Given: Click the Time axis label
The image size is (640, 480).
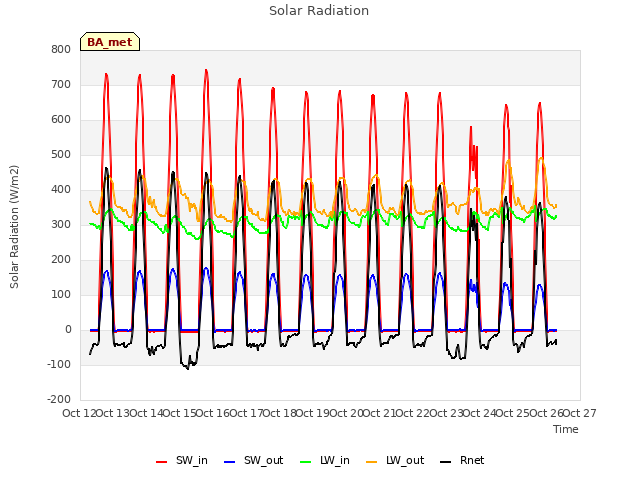Looking at the screenshot, I should 565,429.
